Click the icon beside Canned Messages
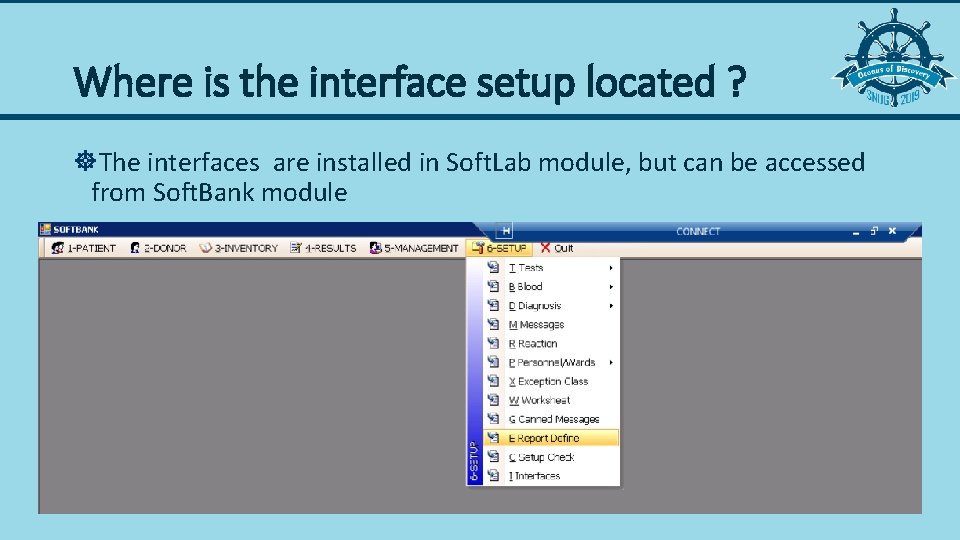 click(x=493, y=419)
